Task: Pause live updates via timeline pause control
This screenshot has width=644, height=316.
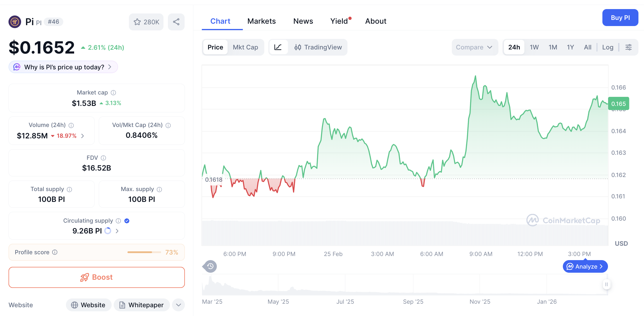Action: pyautogui.click(x=606, y=284)
